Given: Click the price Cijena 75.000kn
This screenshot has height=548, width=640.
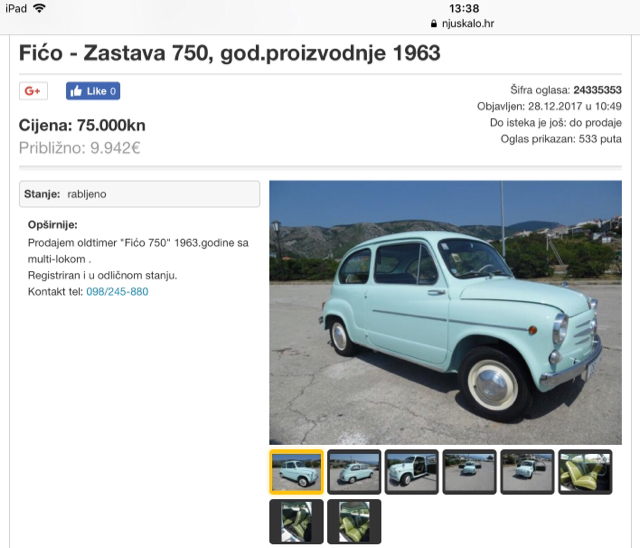Looking at the screenshot, I should coord(82,125).
